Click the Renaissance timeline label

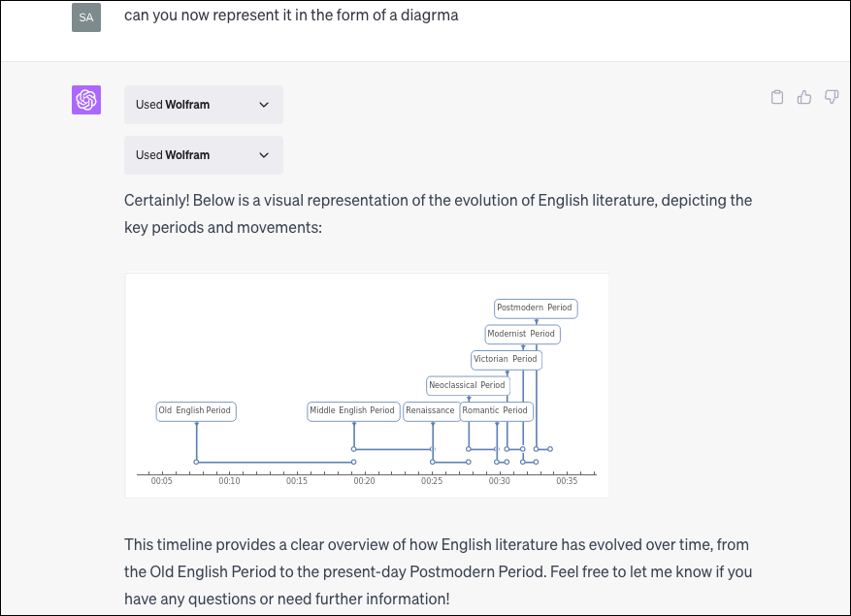[x=431, y=411]
